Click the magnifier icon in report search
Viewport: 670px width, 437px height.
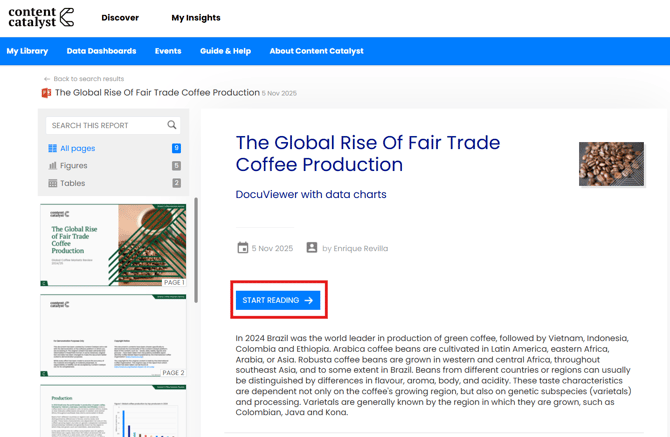point(172,125)
